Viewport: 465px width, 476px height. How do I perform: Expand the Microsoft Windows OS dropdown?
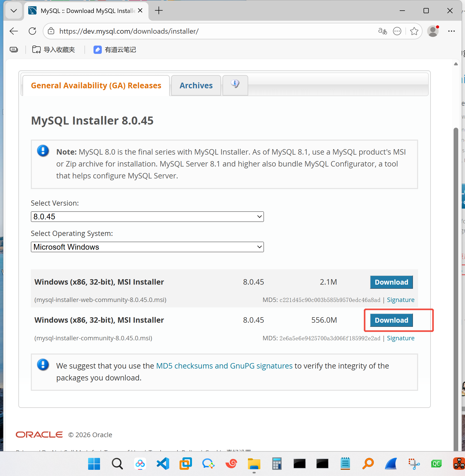coord(147,247)
